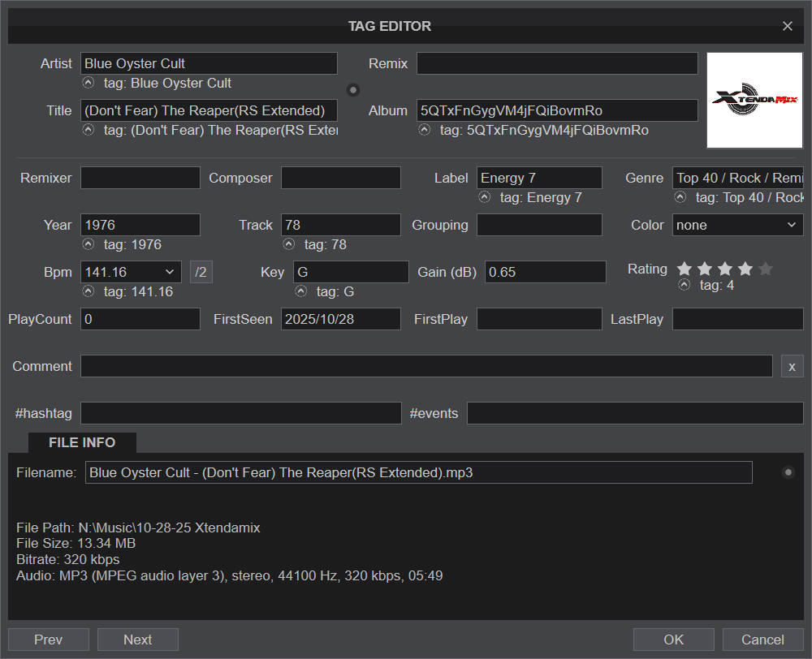Image resolution: width=812 pixels, height=659 pixels.
Task: Click the Xtendamix album cover thumbnail
Action: [754, 101]
